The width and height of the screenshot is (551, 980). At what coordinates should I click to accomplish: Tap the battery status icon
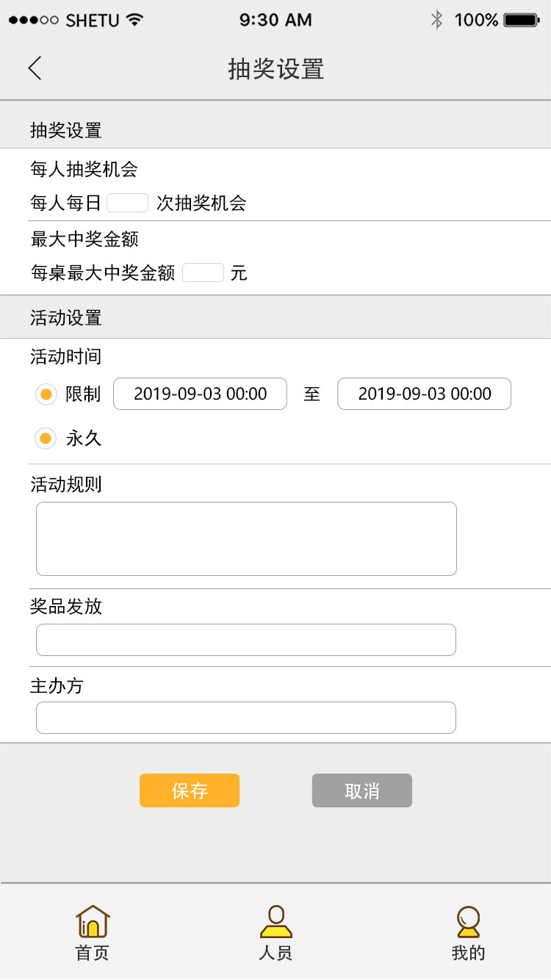522,20
